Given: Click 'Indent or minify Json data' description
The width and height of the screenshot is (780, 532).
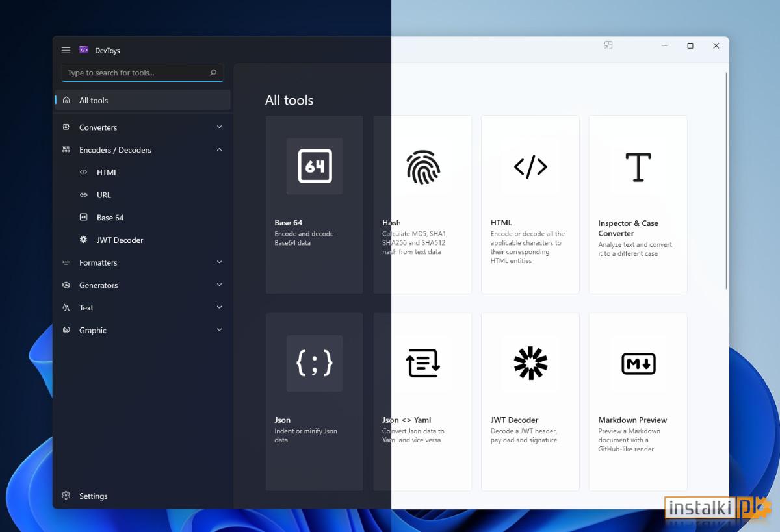Looking at the screenshot, I should click(306, 435).
